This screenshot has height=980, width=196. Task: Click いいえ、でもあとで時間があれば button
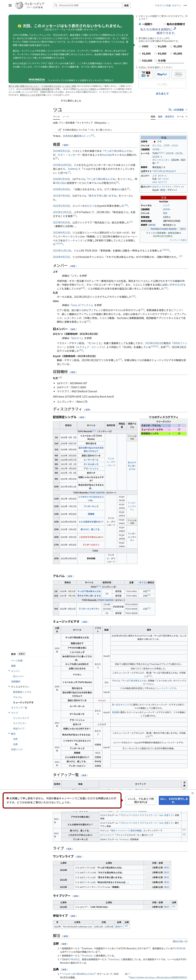[x=140, y=800]
